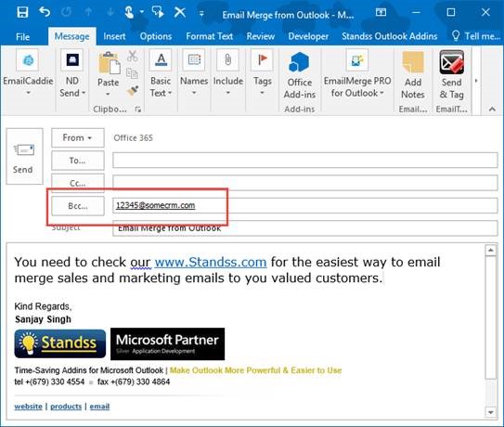Image resolution: width=504 pixels, height=427 pixels.
Task: Switch to the Insert tab
Action: coord(114,36)
